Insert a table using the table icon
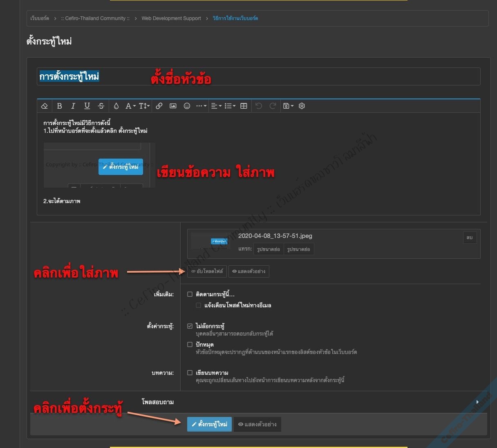Image resolution: width=497 pixels, height=448 pixels. [244, 106]
